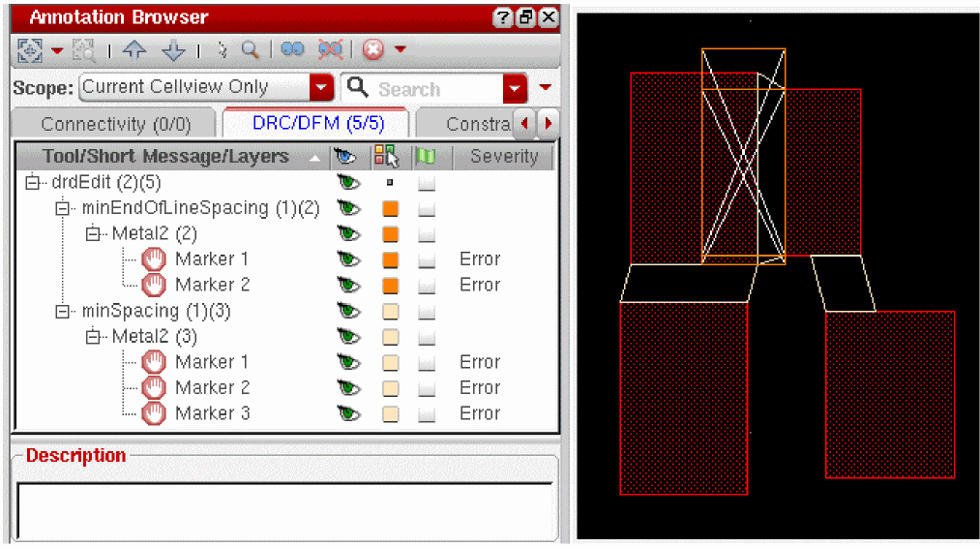980x547 pixels.
Task: Toggle visibility eye for drdEdit row
Action: pyautogui.click(x=346, y=182)
